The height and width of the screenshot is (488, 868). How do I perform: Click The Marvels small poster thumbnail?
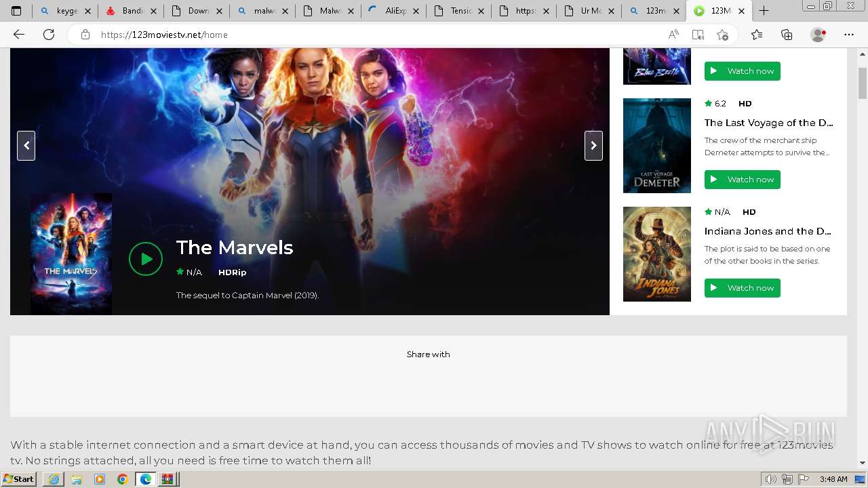click(x=71, y=254)
